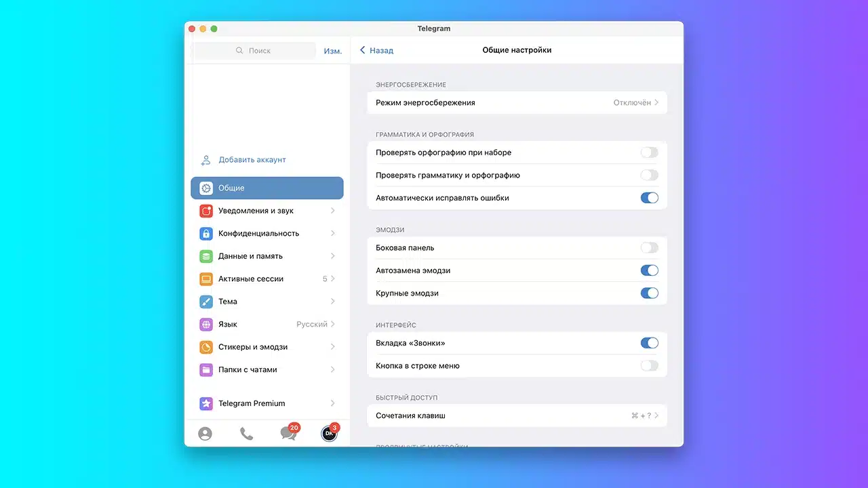Viewport: 868px width, 488px height.
Task: Click Добавить аккаунт
Action: pos(252,160)
